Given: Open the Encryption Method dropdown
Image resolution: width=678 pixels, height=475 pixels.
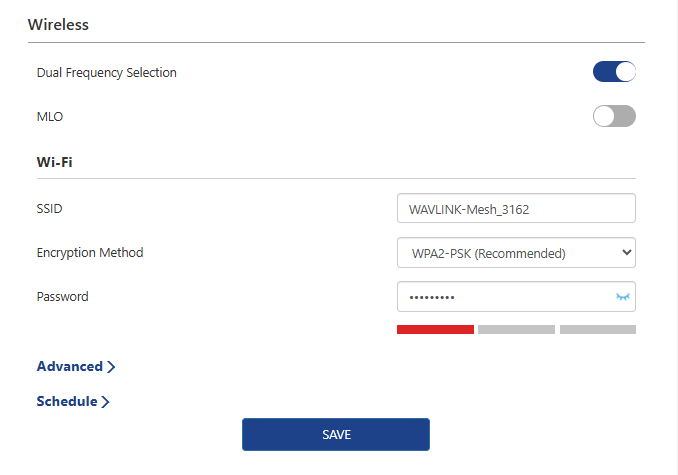Looking at the screenshot, I should pyautogui.click(x=516, y=253).
